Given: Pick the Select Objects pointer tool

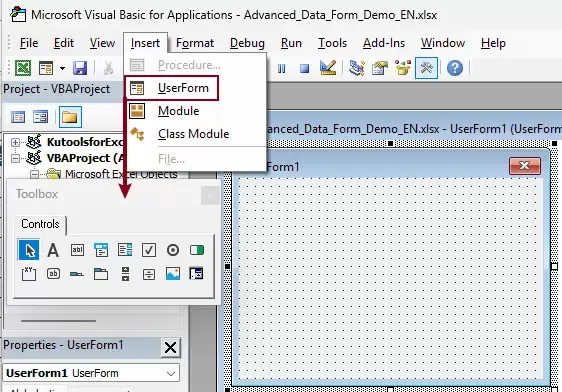Looking at the screenshot, I should pyautogui.click(x=29, y=250).
